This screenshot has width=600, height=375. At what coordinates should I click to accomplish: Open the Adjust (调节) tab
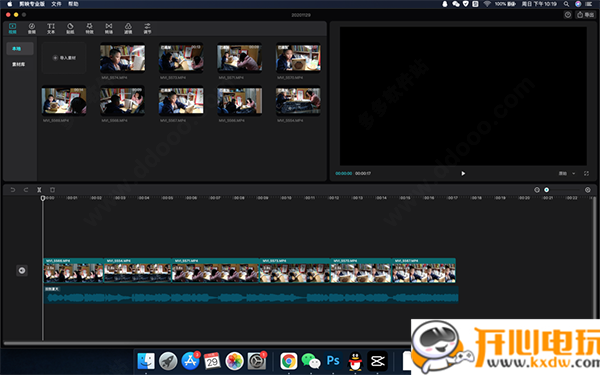point(147,28)
